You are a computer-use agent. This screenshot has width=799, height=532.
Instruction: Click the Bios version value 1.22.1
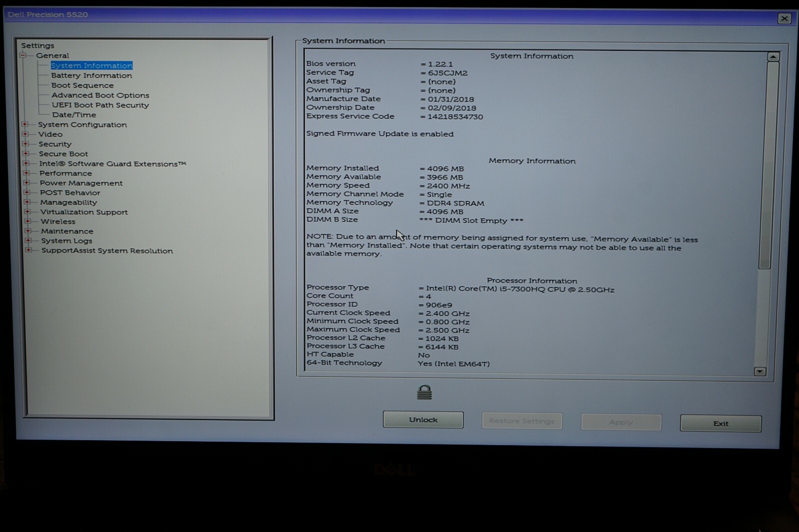coord(440,64)
